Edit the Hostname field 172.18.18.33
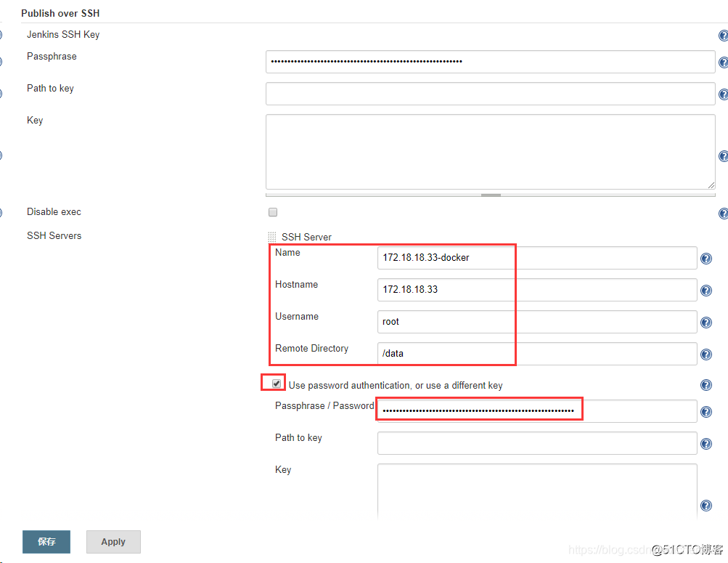This screenshot has width=728, height=563. tap(537, 290)
